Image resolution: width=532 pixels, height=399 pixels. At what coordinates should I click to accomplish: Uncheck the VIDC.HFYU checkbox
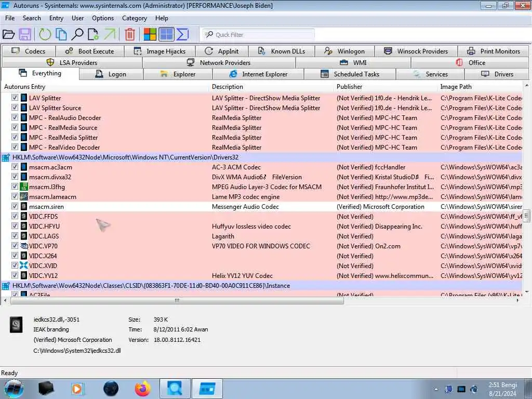coord(15,225)
